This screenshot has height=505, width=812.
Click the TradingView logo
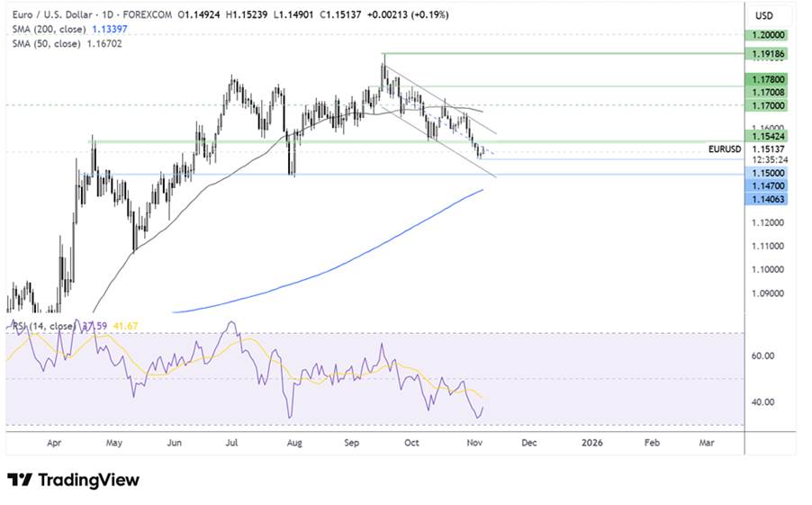pos(74,480)
